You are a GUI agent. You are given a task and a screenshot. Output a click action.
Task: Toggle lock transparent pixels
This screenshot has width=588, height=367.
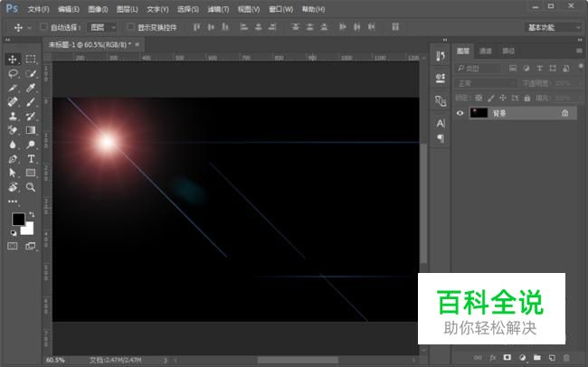click(479, 98)
